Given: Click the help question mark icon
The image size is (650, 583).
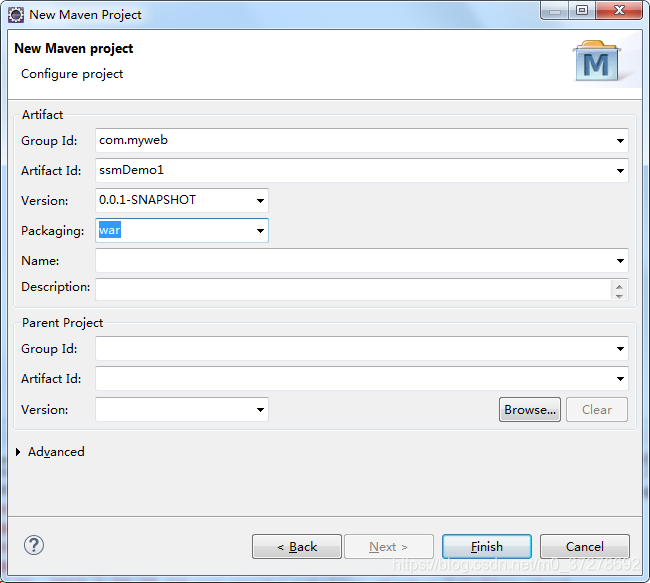Looking at the screenshot, I should (34, 545).
